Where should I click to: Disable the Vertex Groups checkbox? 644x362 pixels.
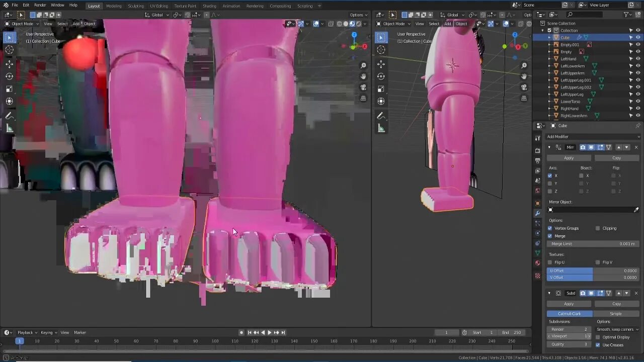coord(550,228)
